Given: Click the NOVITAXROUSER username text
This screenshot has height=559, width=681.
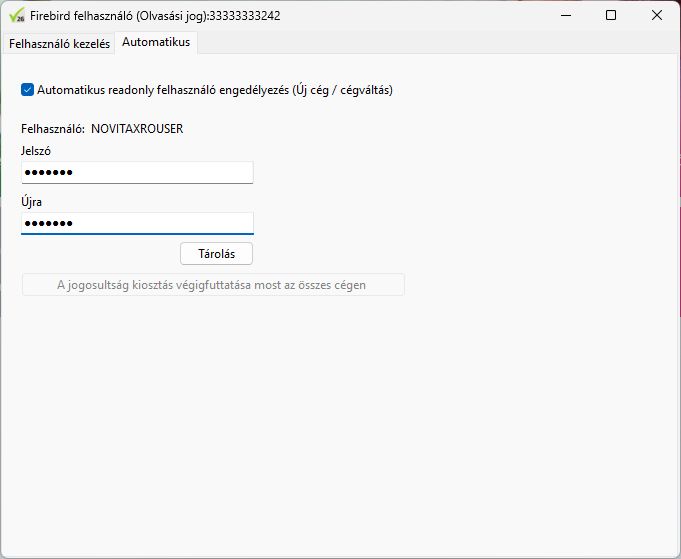Looking at the screenshot, I should (137, 129).
